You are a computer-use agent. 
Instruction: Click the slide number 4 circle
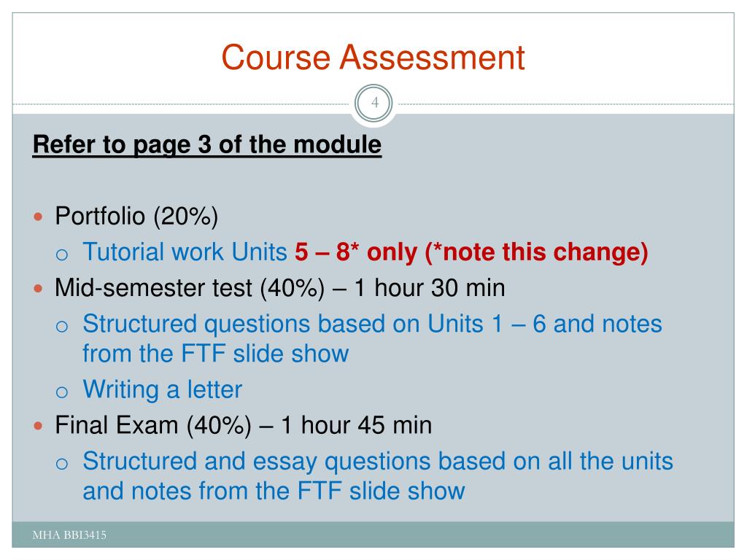coord(374,103)
